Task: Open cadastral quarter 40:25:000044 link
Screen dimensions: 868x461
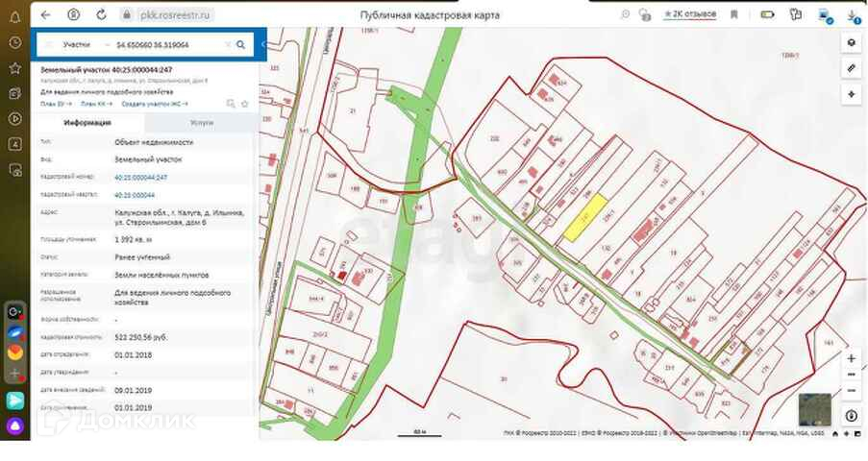Action: 135,195
